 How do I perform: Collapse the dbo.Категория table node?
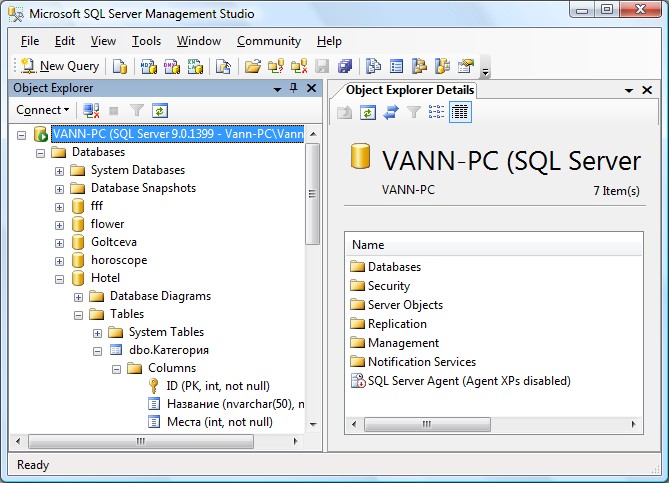tap(97, 352)
